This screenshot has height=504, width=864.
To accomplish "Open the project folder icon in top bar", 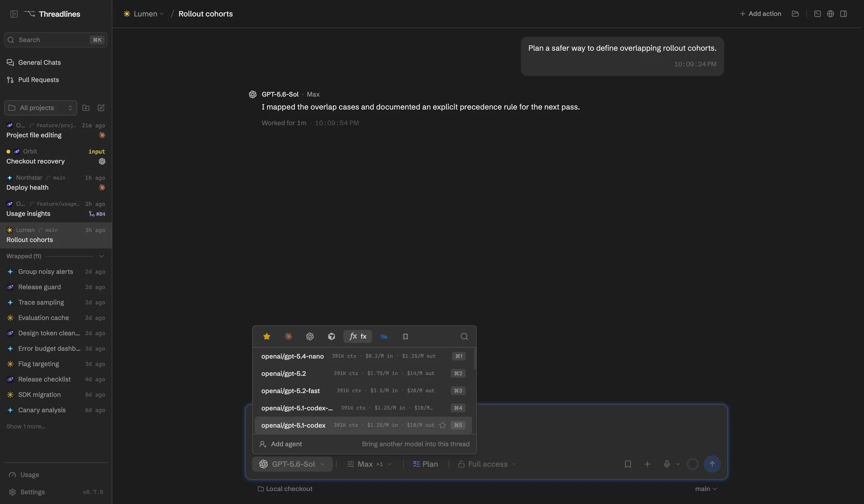I will (x=795, y=14).
